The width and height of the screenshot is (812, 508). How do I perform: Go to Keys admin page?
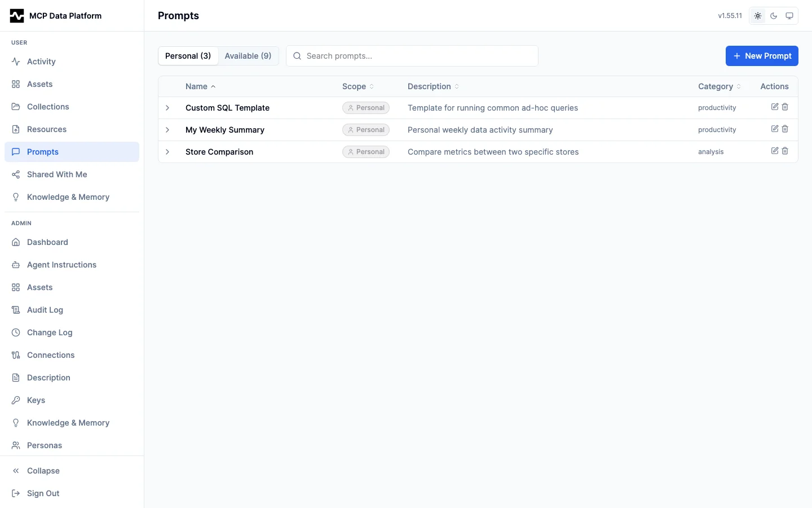(x=36, y=400)
